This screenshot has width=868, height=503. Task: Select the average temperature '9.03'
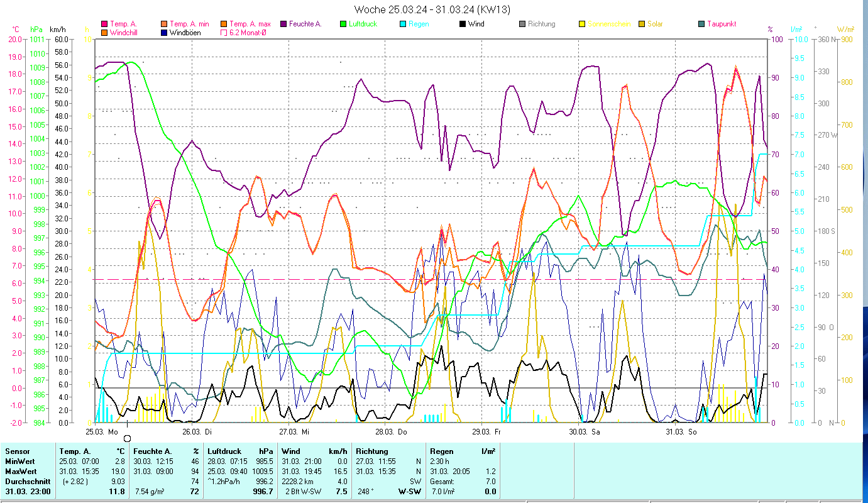click(118, 482)
